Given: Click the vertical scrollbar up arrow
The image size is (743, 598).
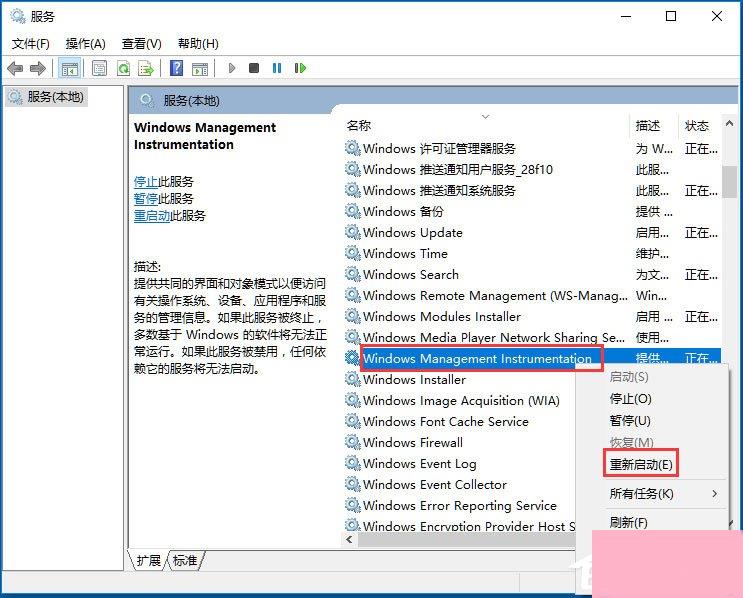Looking at the screenshot, I should 729,124.
